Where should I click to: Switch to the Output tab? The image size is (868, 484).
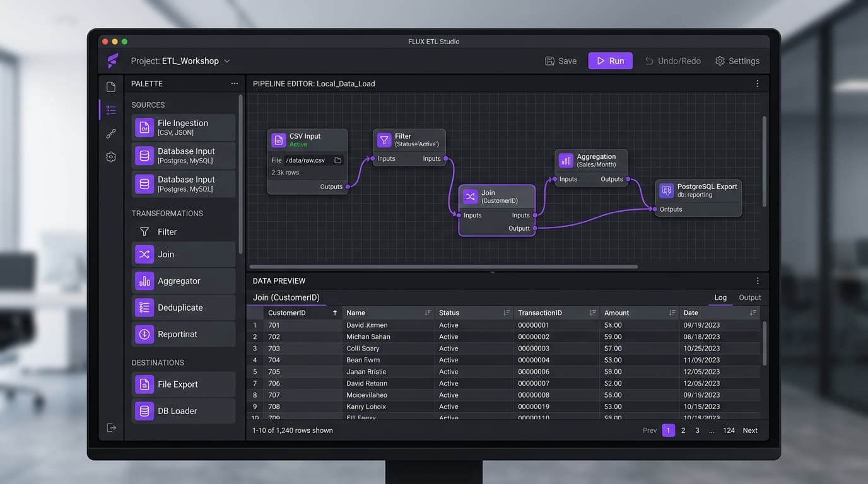point(750,297)
